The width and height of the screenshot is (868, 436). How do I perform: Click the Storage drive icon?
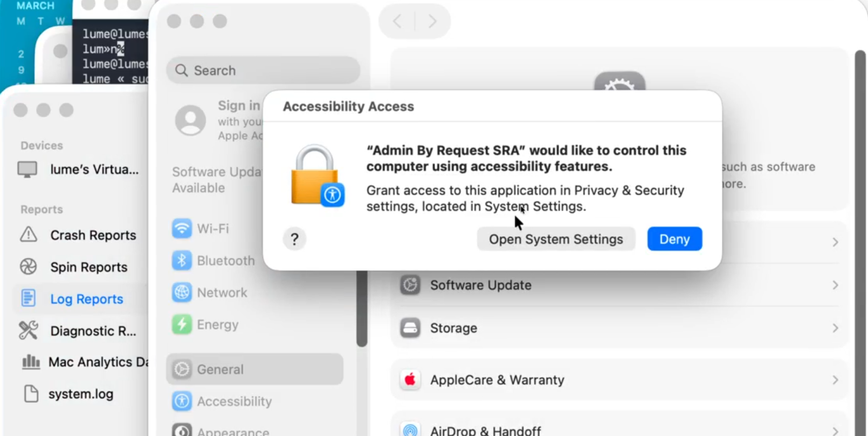click(x=410, y=328)
